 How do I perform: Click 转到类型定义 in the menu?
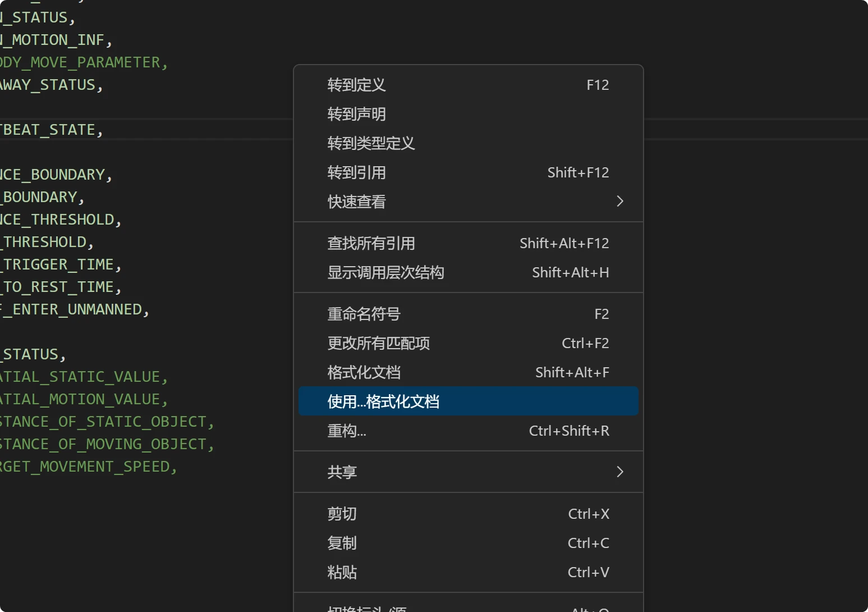[x=371, y=144]
